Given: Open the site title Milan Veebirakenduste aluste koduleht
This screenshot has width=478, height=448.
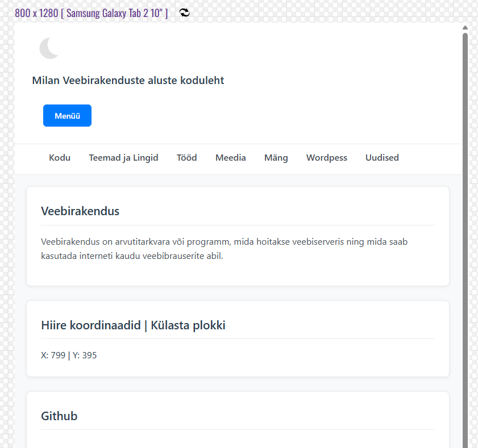Looking at the screenshot, I should point(128,81).
